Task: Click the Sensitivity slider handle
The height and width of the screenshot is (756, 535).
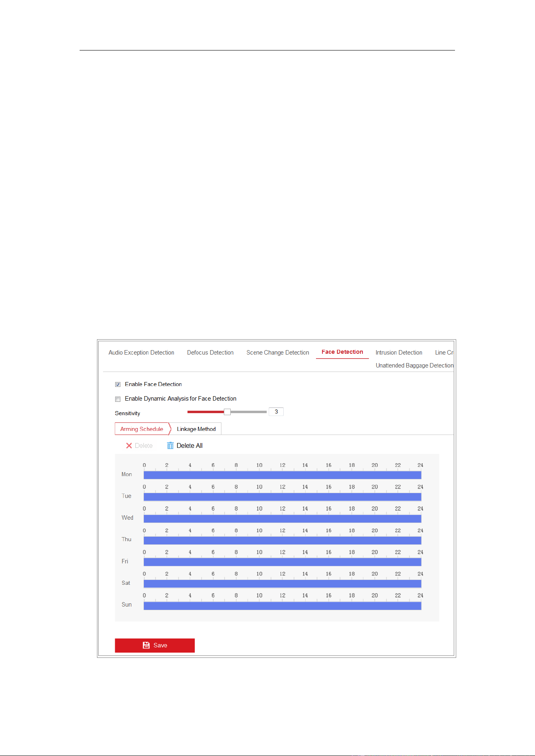Action: (227, 412)
